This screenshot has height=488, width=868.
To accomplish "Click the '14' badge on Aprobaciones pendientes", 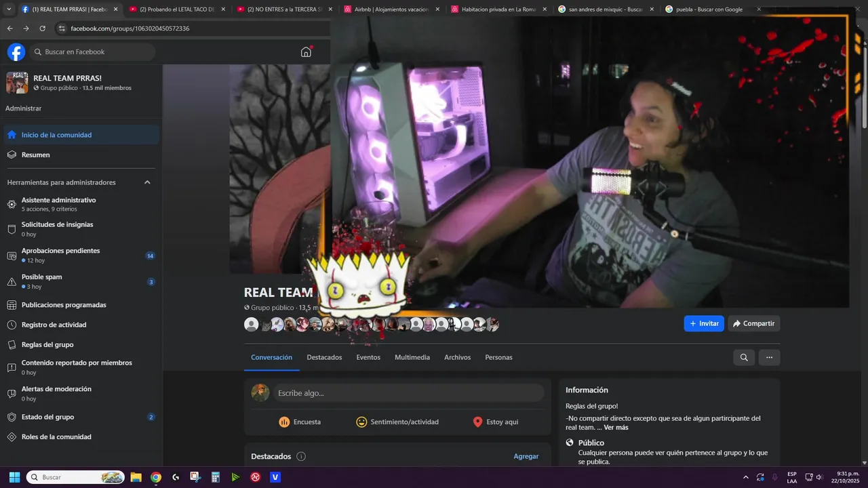I will point(150,256).
